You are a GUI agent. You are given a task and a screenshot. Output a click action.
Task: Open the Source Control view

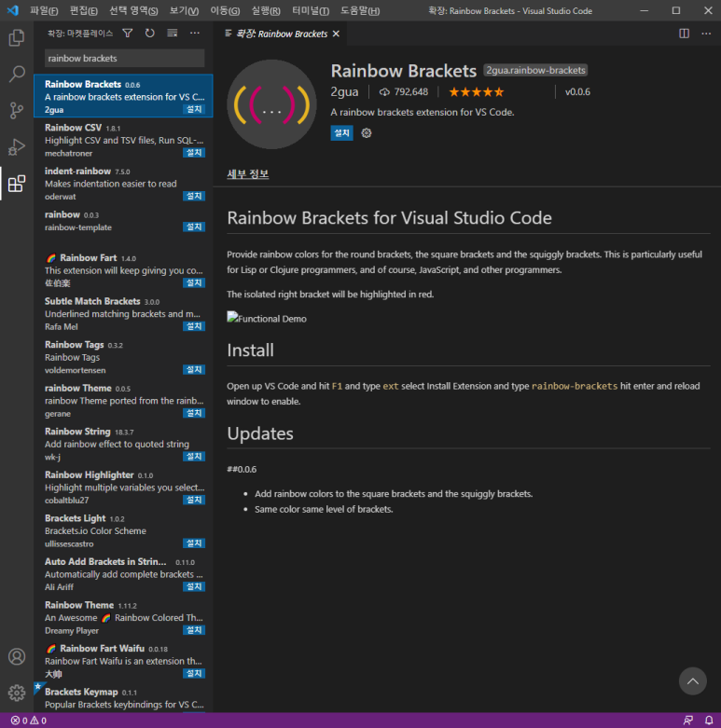click(17, 110)
